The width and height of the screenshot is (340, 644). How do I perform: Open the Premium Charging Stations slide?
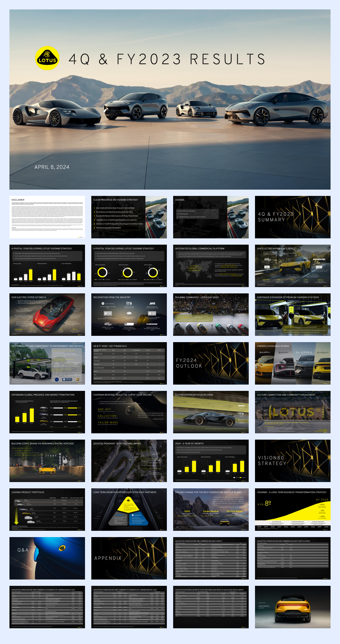click(x=293, y=314)
